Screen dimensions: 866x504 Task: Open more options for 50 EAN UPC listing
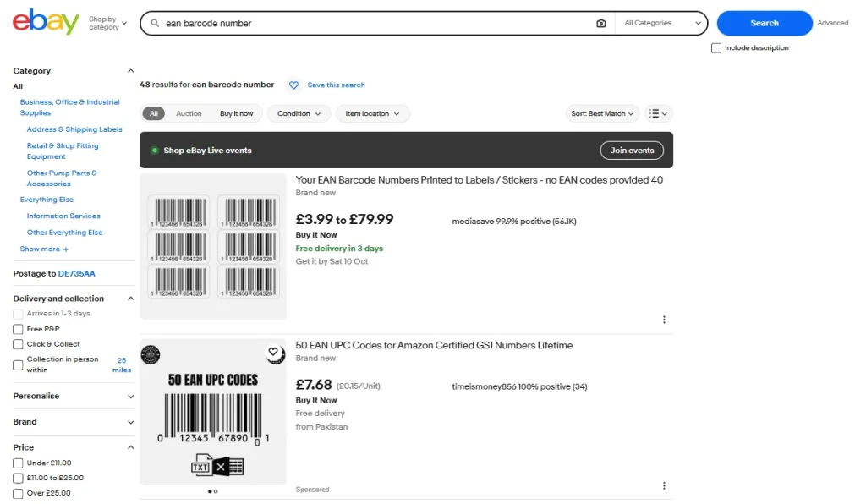pyautogui.click(x=664, y=485)
